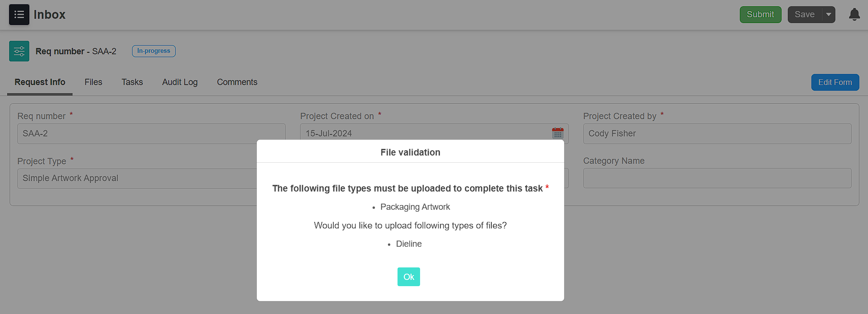
Task: Click the Project Created by field
Action: point(717,133)
